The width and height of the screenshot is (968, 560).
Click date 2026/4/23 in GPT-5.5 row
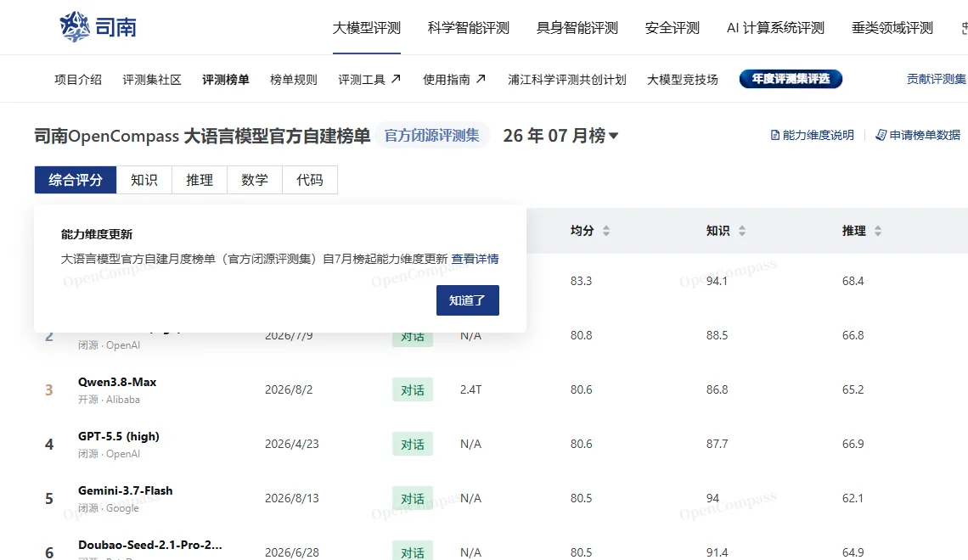click(292, 444)
